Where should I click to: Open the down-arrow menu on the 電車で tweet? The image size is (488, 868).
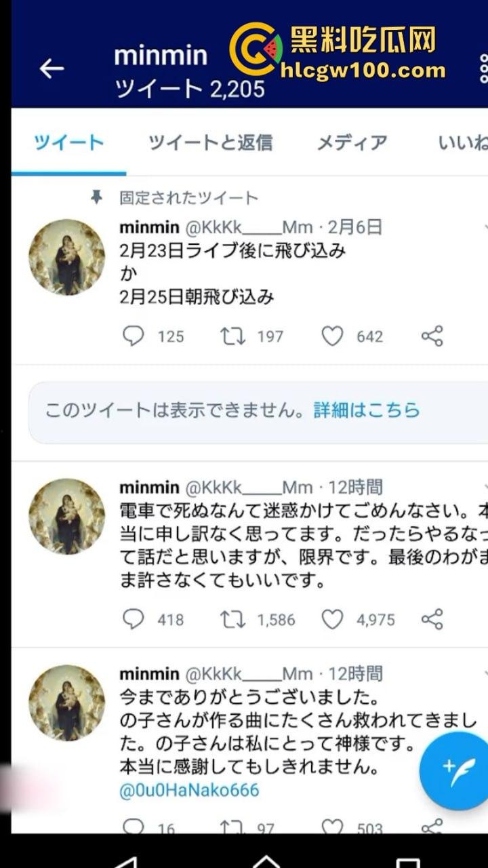click(484, 486)
